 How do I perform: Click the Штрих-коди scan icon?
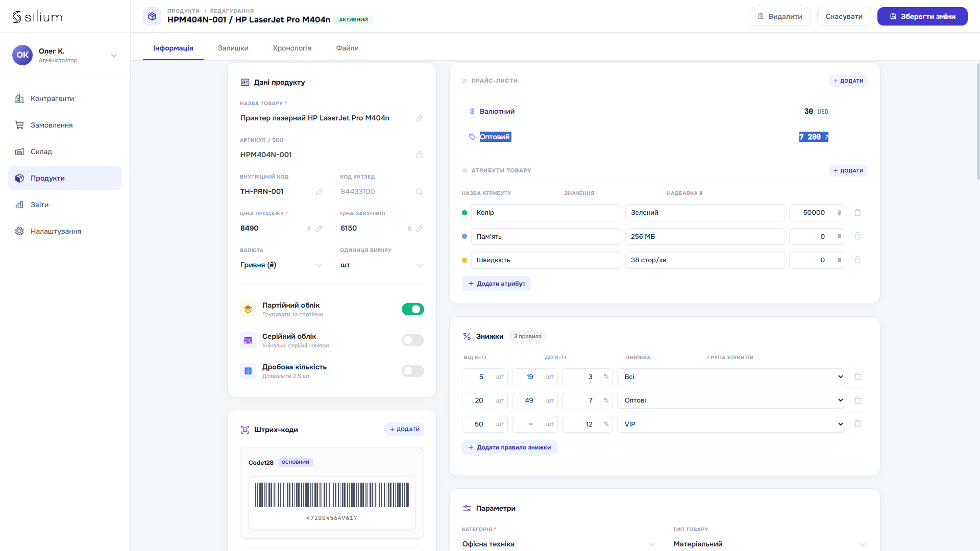pos(245,430)
